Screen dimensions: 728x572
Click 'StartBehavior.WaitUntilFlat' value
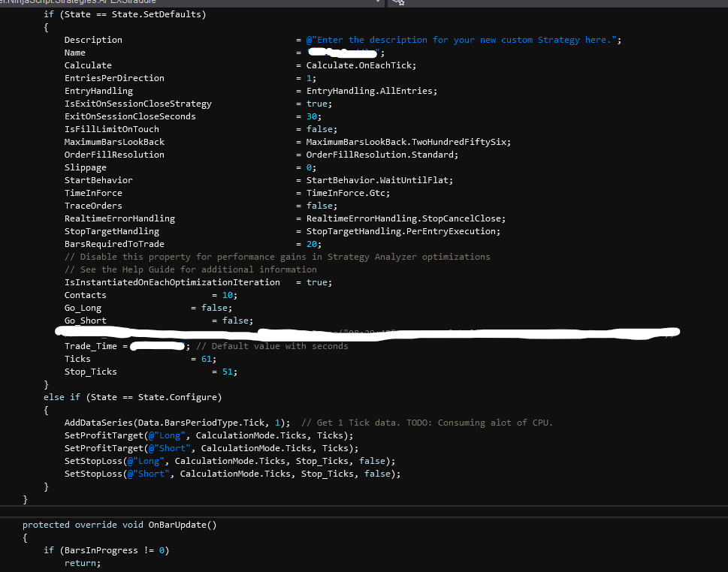pyautogui.click(x=377, y=180)
